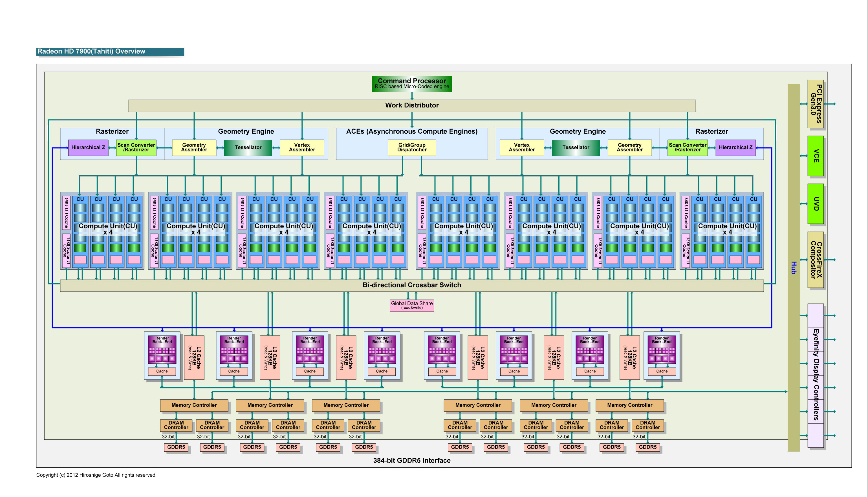868x497 pixels.
Task: Click the right Vertex Assembler box
Action: pyautogui.click(x=521, y=147)
